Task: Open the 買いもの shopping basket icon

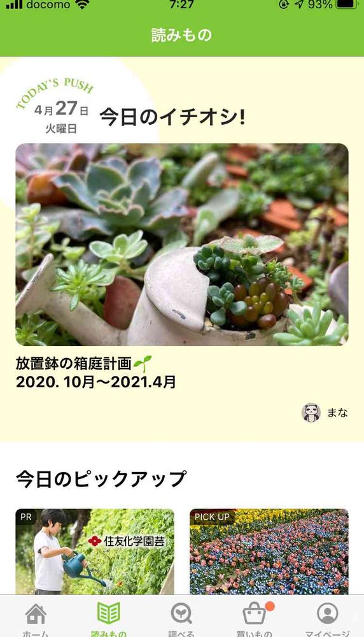Action: 255,613
